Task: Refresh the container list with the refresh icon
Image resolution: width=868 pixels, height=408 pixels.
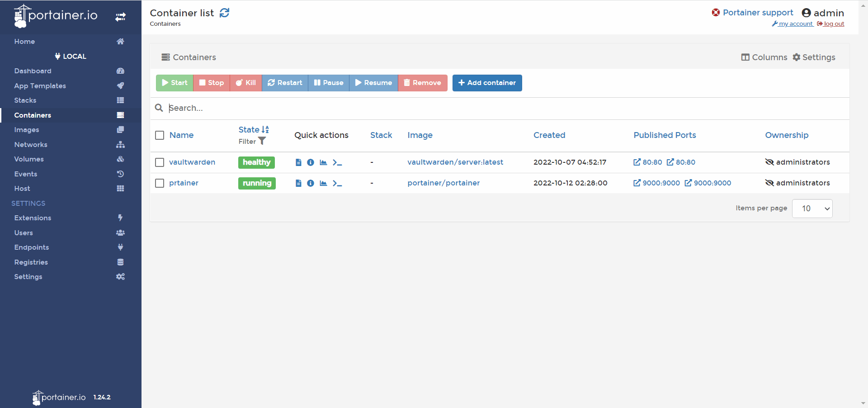Action: (x=224, y=13)
